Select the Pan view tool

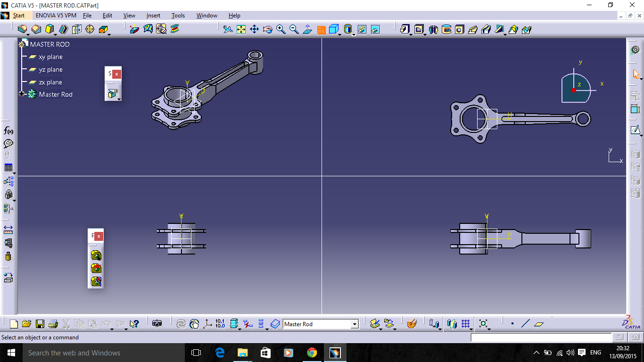pos(255,29)
